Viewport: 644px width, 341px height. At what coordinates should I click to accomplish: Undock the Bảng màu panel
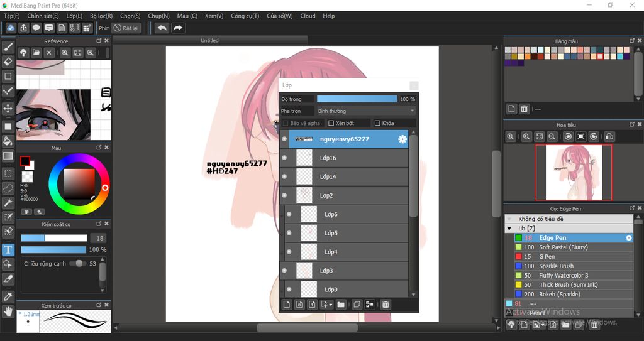coord(632,41)
